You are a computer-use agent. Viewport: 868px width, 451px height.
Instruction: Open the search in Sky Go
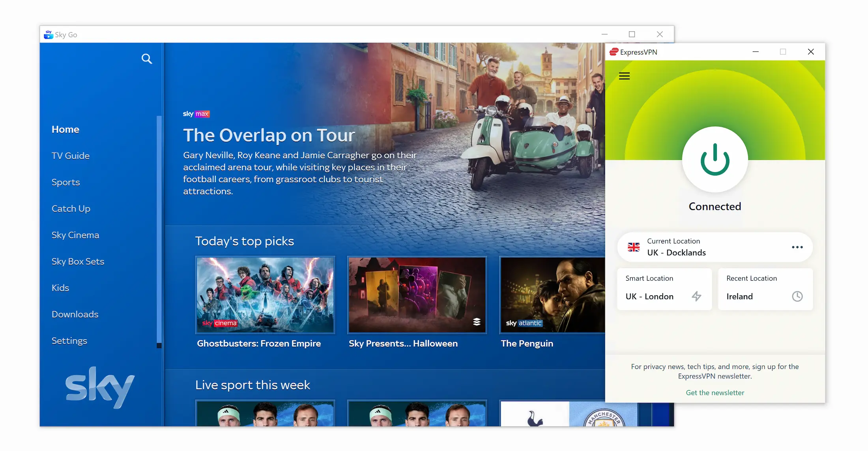click(x=146, y=58)
